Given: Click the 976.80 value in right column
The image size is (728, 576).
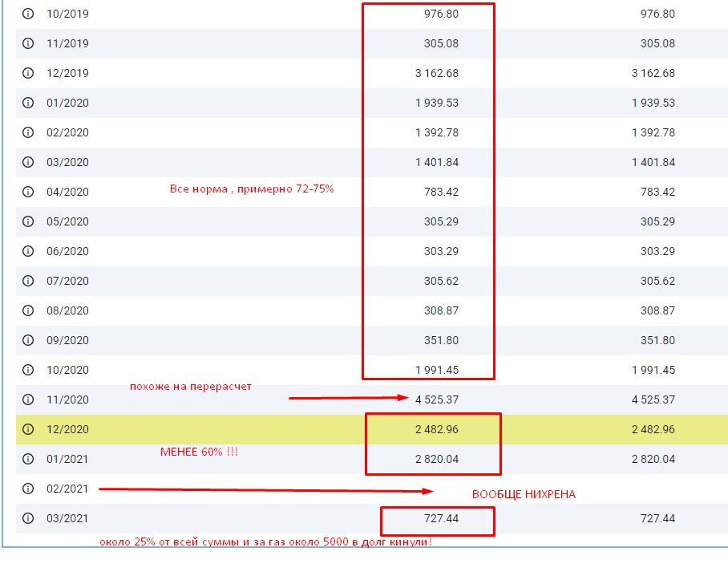Looking at the screenshot, I should pos(657,14).
